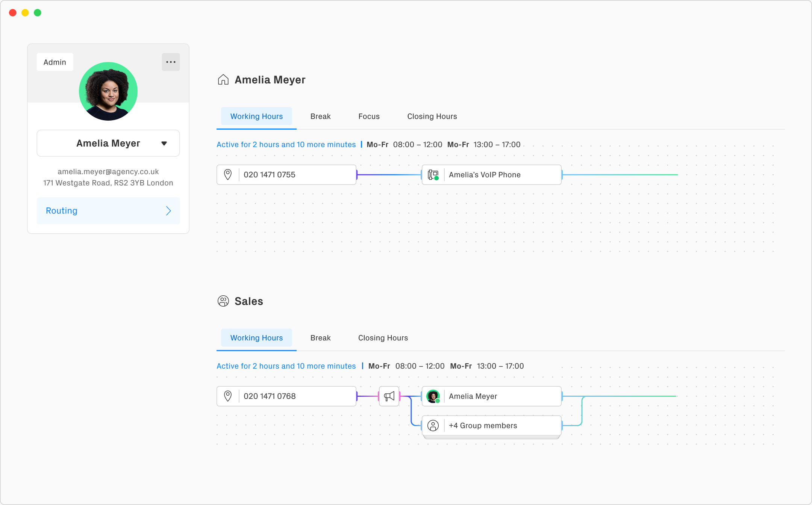Click the VoIP phone device icon
The width and height of the screenshot is (812, 505).
pos(433,175)
